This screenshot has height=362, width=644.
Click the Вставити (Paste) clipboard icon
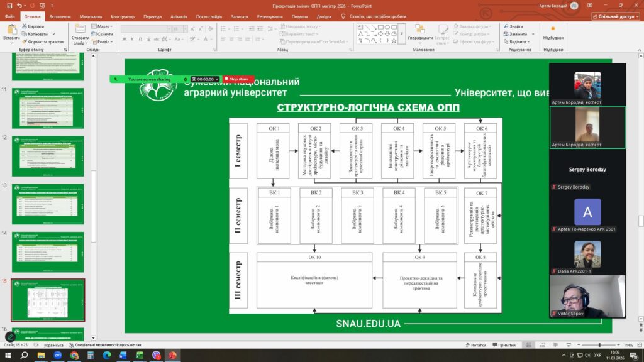tap(11, 30)
